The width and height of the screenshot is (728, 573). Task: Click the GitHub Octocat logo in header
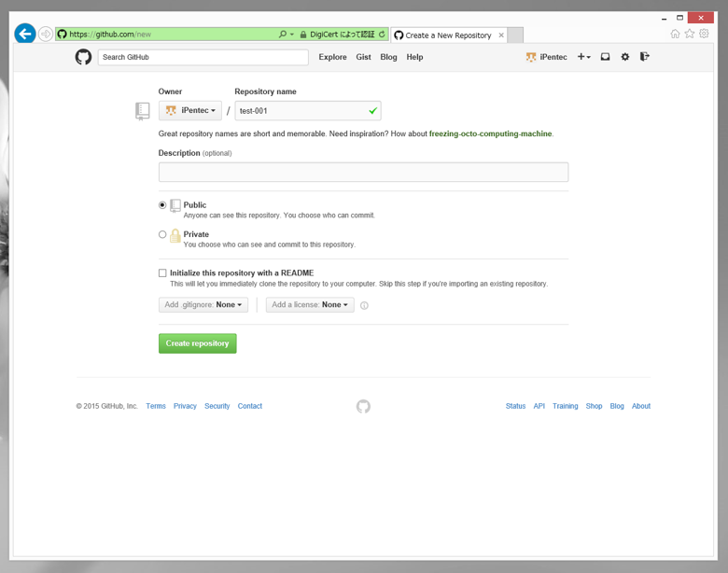tap(84, 57)
